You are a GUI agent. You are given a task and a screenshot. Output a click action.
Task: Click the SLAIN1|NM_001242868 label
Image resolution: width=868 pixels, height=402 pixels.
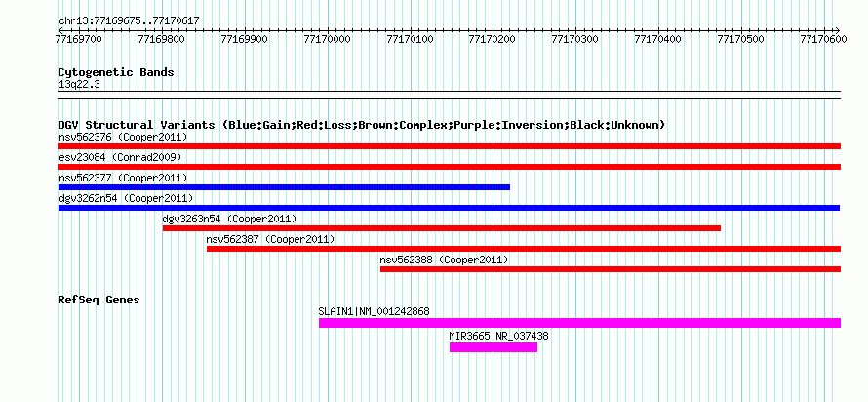coord(375,311)
